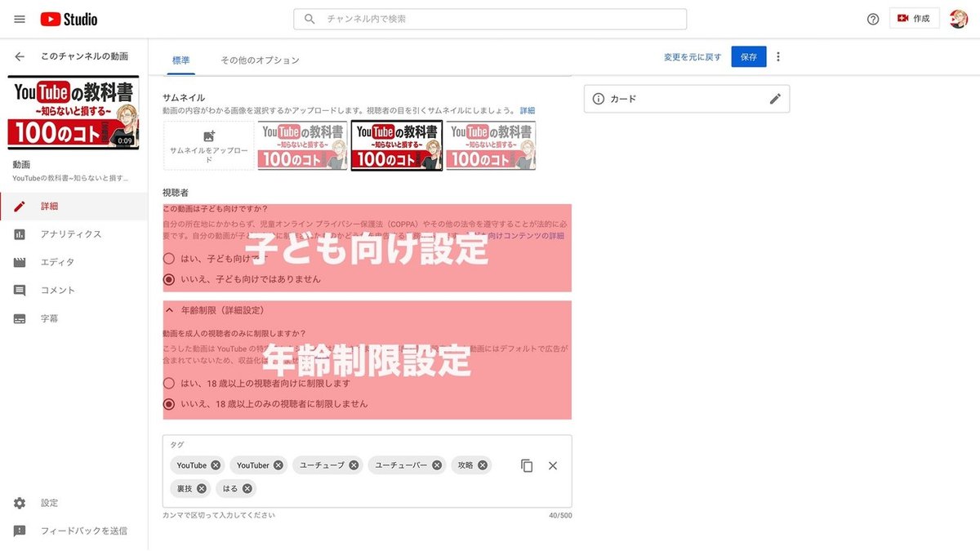Screen dimensions: 980x551
Task: Restrict video to viewers over 18
Action: click(169, 381)
